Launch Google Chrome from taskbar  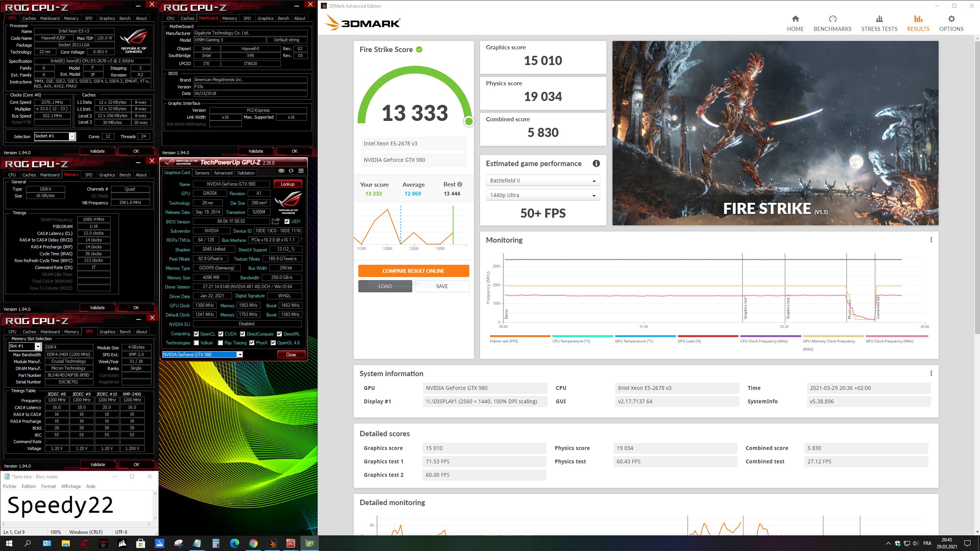click(253, 543)
